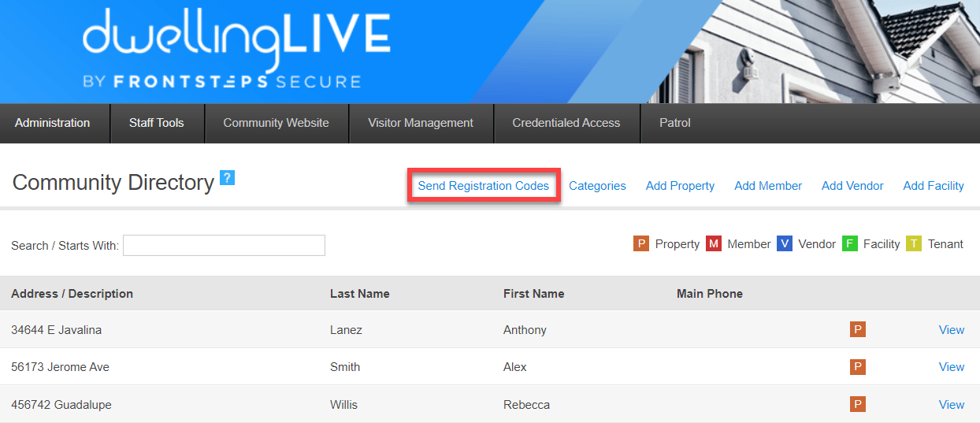Click the dwellingLIVE logo
The image size is (980, 423).
(236, 49)
